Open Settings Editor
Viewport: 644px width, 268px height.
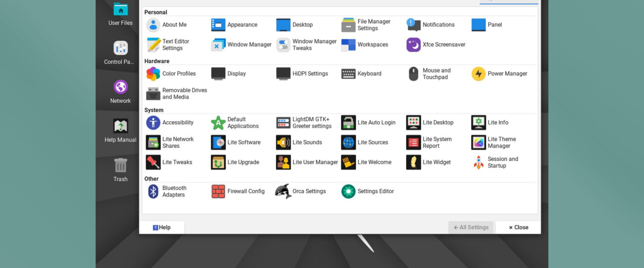pyautogui.click(x=368, y=192)
